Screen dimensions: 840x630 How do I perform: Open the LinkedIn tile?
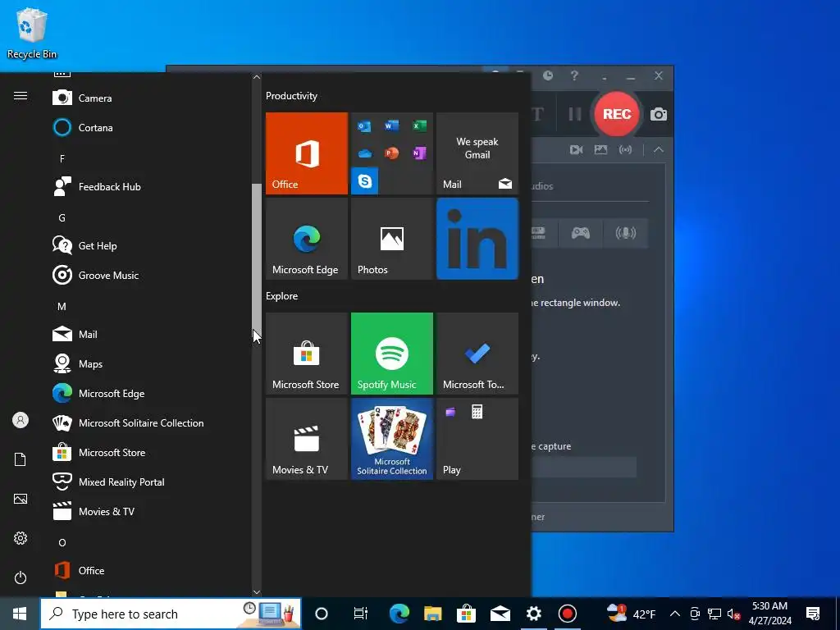coord(477,239)
